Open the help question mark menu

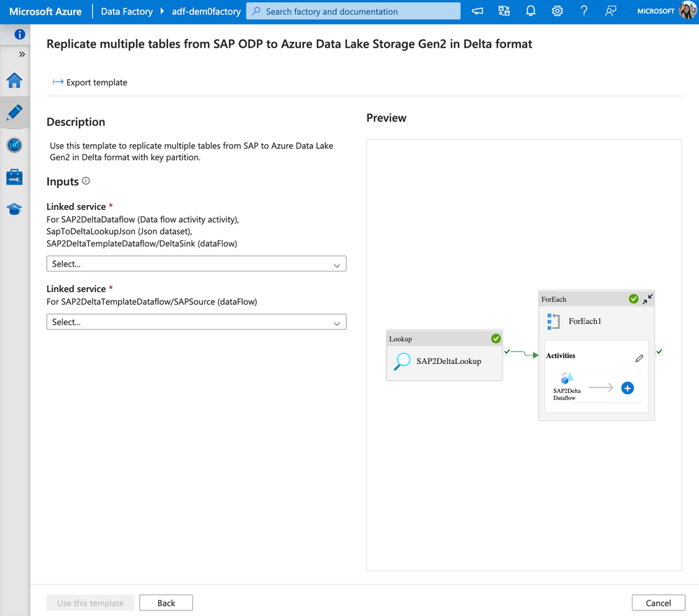(x=584, y=11)
